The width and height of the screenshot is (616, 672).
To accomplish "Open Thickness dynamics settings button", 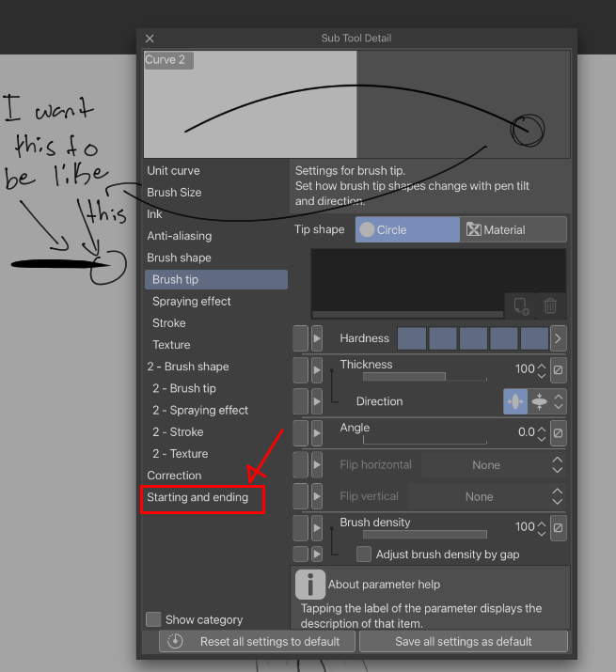I will point(558,369).
